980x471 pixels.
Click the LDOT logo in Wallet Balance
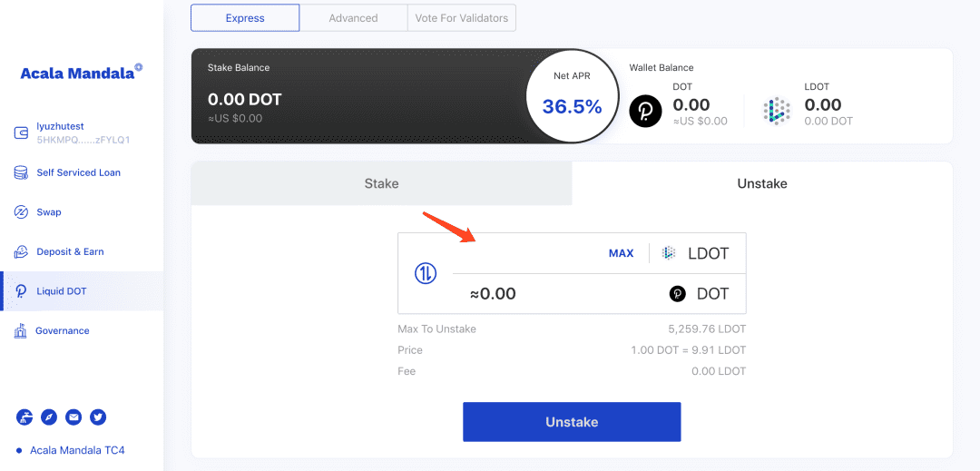point(777,112)
